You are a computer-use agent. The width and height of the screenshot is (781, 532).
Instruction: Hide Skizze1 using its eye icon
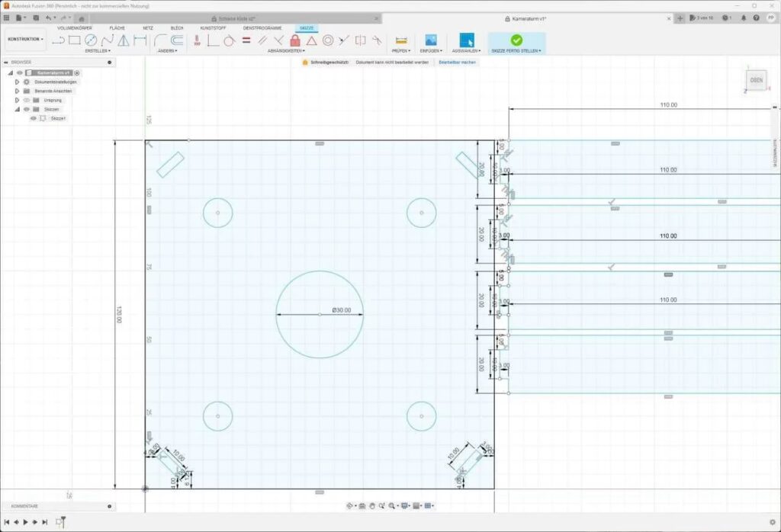coord(34,118)
